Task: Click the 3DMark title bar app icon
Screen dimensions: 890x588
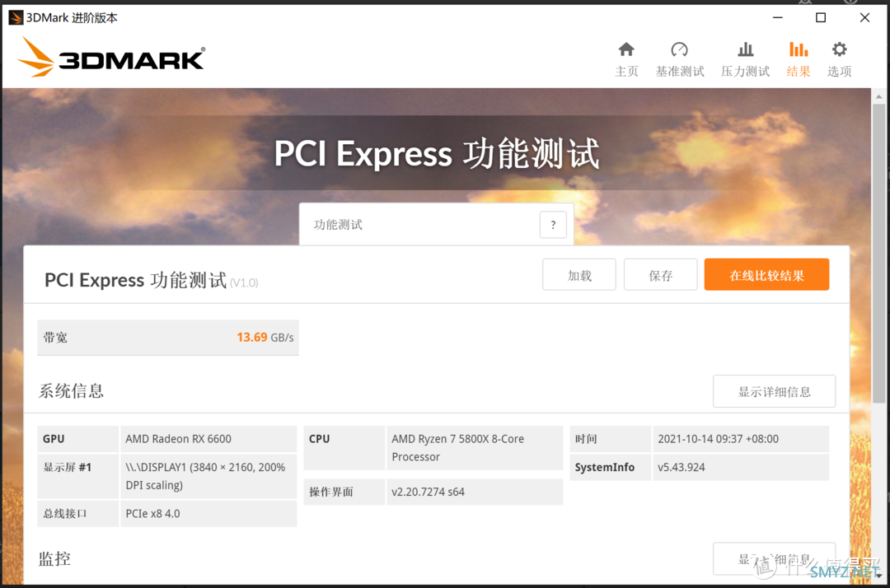Action: pos(16,17)
